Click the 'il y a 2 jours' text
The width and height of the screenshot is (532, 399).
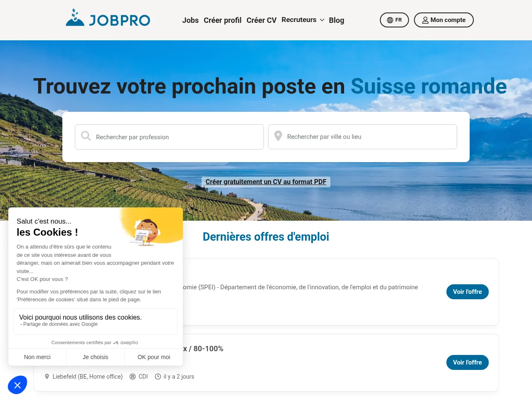pyautogui.click(x=179, y=377)
